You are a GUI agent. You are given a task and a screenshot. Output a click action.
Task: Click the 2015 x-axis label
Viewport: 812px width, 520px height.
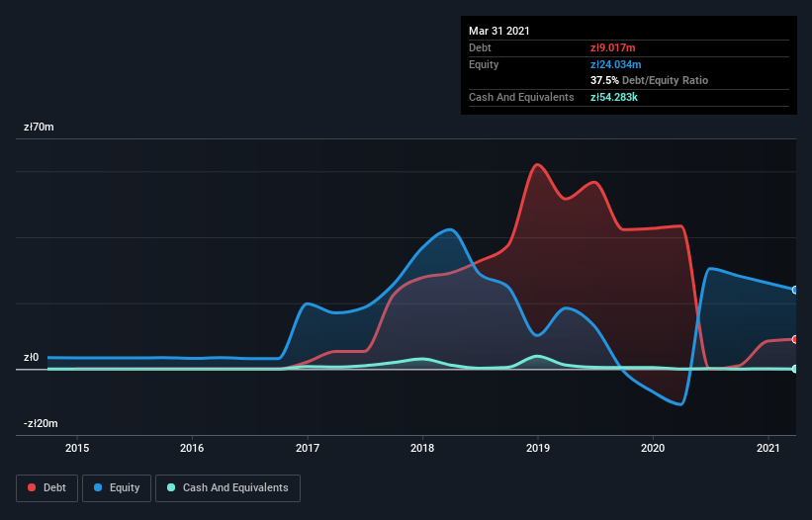(77, 448)
